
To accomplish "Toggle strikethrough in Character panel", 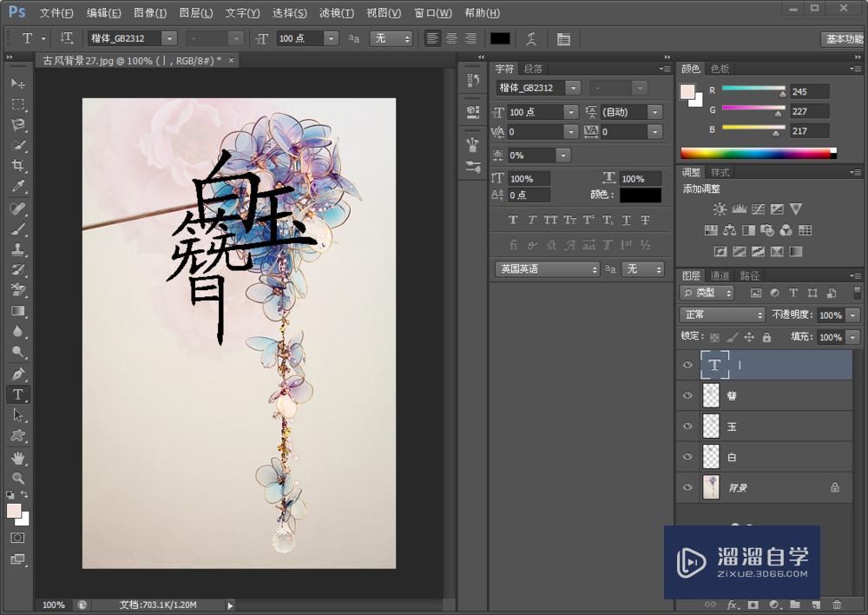I will point(645,220).
